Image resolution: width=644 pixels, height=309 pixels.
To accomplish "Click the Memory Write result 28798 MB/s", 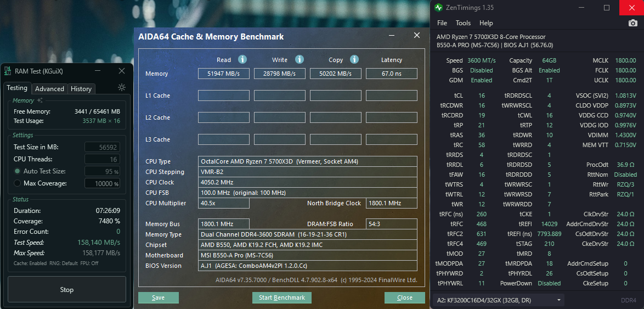I will tap(280, 74).
